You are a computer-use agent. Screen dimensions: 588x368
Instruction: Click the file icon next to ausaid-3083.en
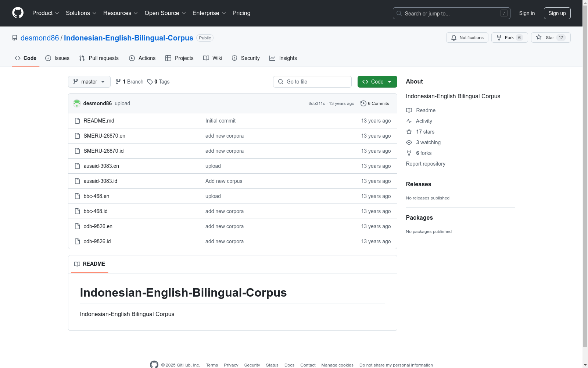(x=77, y=166)
